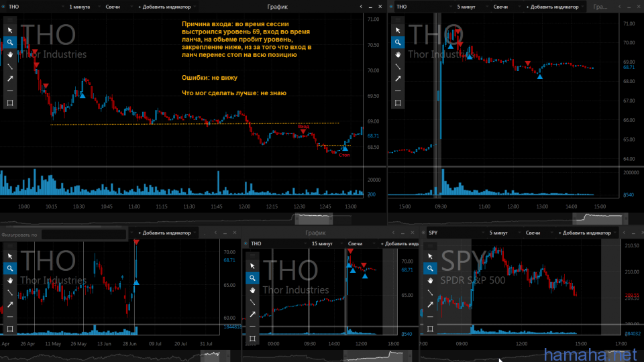Select the cursor tool in the 1-minute THO chart
The width and height of the screenshot is (644, 362).
(x=10, y=30)
